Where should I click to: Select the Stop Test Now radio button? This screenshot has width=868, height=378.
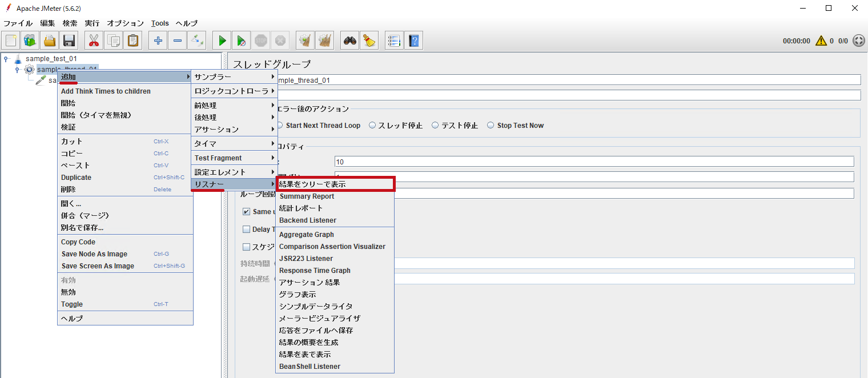tap(491, 125)
